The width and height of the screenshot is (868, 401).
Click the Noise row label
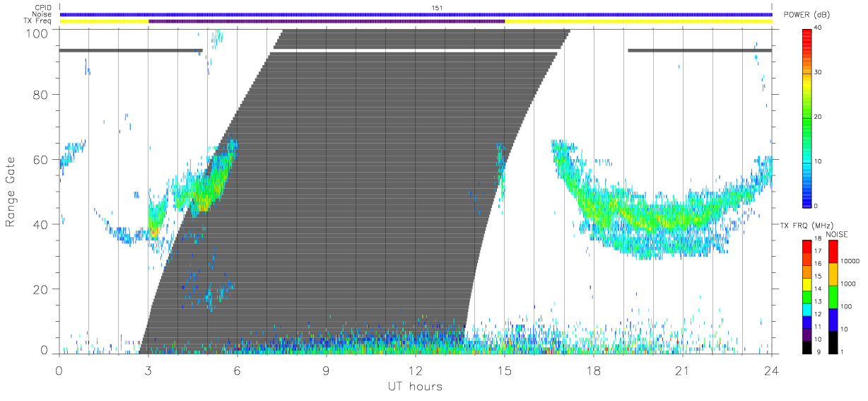pyautogui.click(x=42, y=14)
